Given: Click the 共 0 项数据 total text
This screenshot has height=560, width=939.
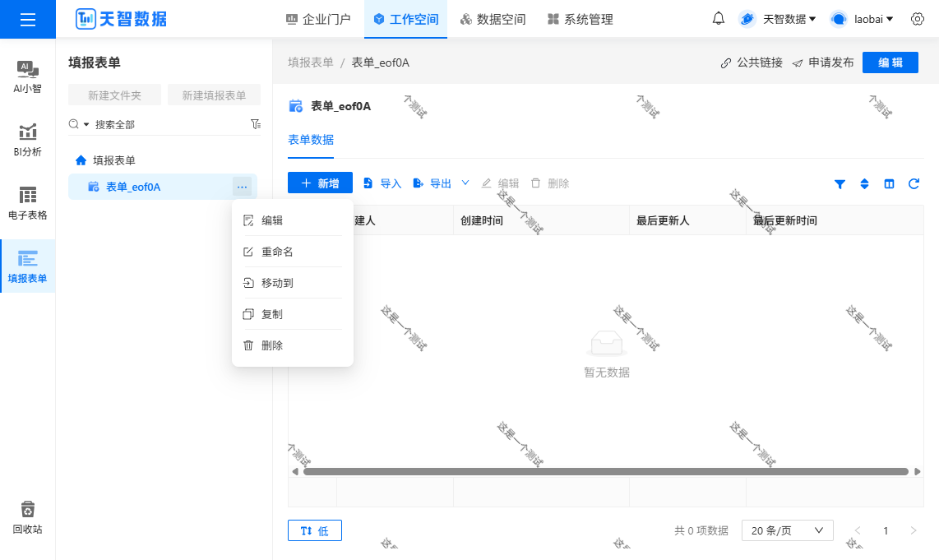Looking at the screenshot, I should click(x=701, y=530).
